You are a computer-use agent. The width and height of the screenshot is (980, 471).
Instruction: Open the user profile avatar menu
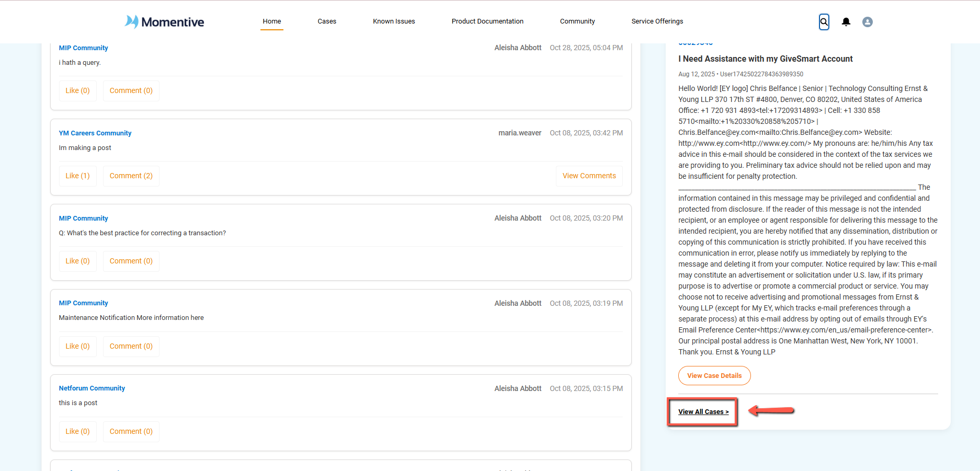867,22
